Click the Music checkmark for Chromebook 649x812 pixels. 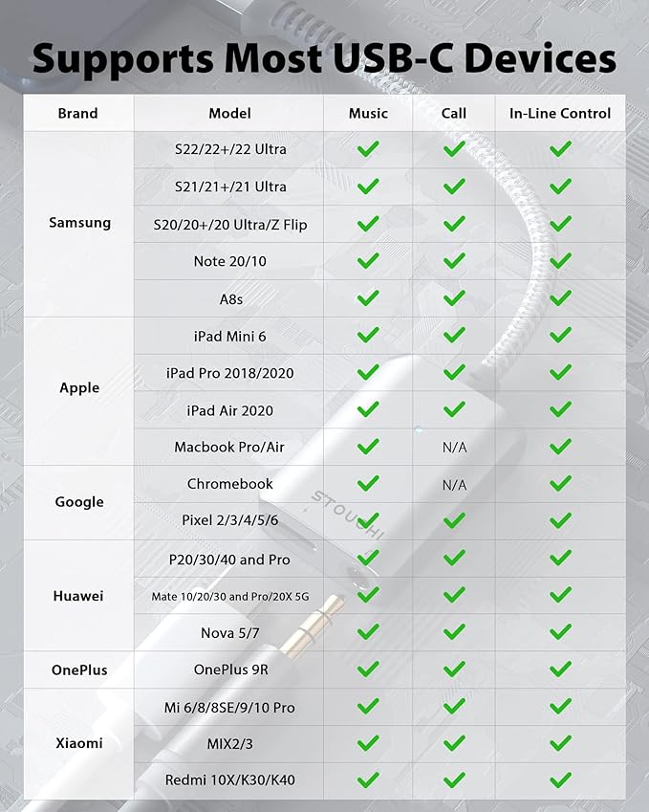[368, 484]
